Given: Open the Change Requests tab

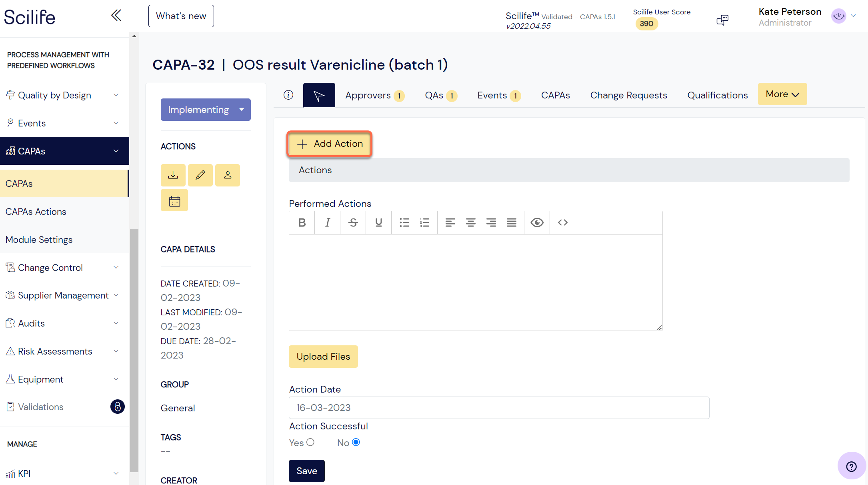Looking at the screenshot, I should click(629, 95).
